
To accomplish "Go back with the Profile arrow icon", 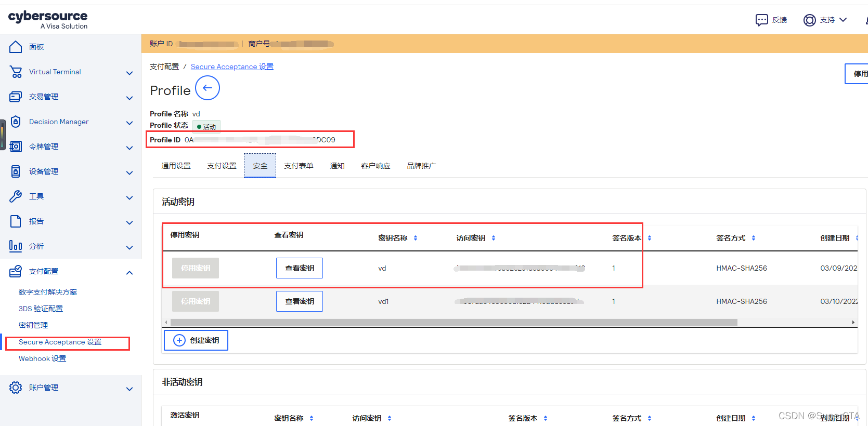I will pos(208,88).
